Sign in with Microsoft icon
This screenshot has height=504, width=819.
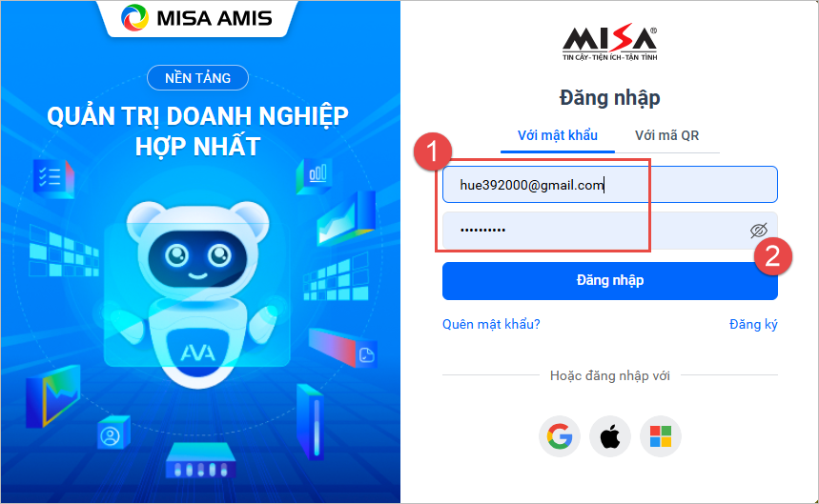point(661,436)
